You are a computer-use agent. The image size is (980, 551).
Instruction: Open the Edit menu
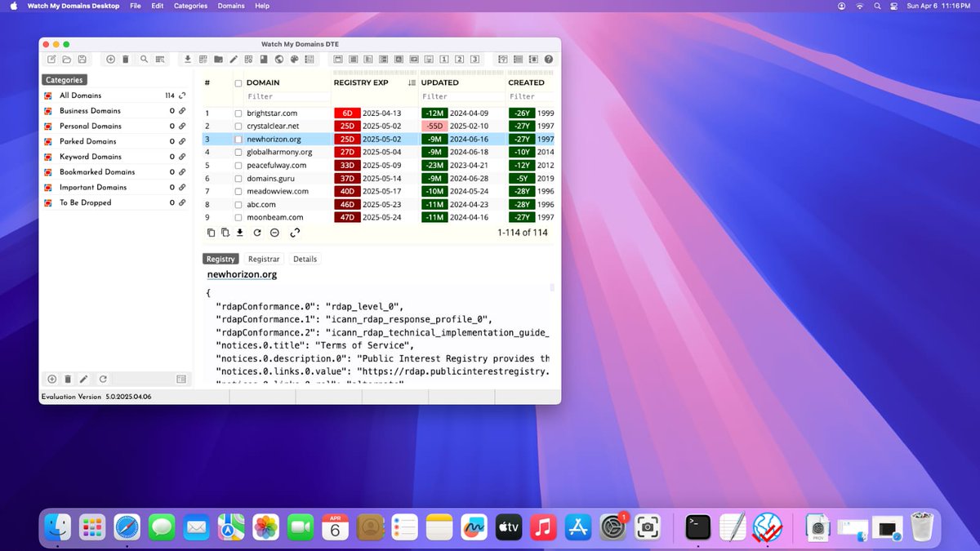(158, 6)
